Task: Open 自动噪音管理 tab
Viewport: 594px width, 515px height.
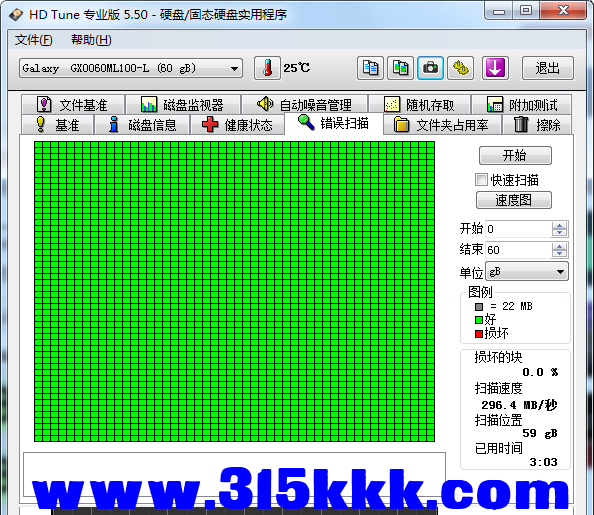Action: 305,105
